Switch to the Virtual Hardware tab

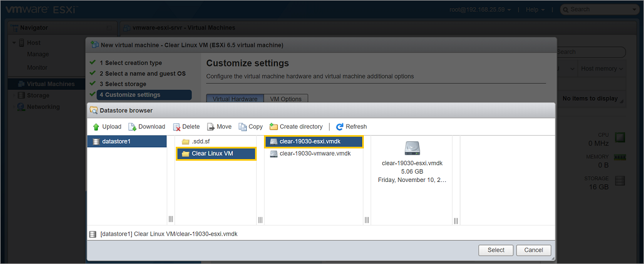(x=234, y=99)
